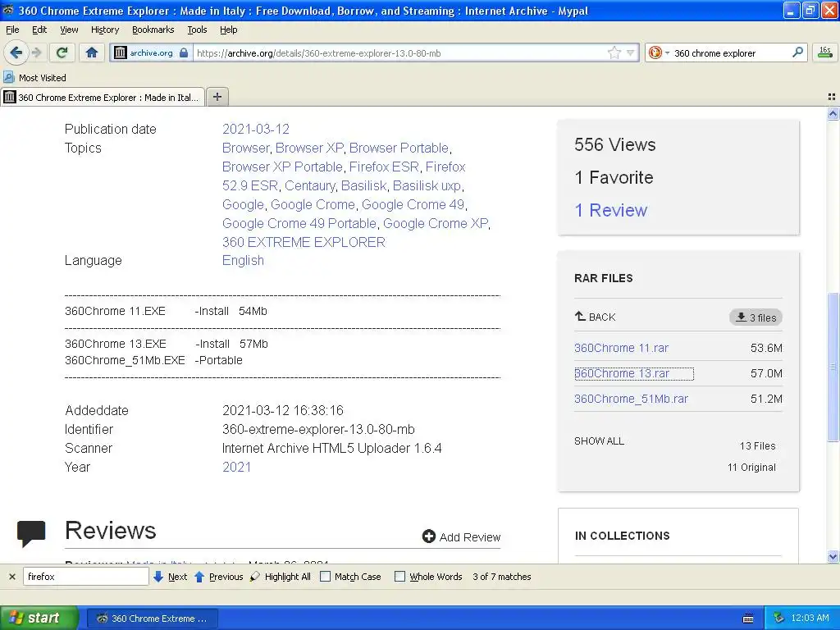Viewport: 840px width, 630px height.
Task: Download 360Chrome_51Mb.rar
Action: click(631, 399)
